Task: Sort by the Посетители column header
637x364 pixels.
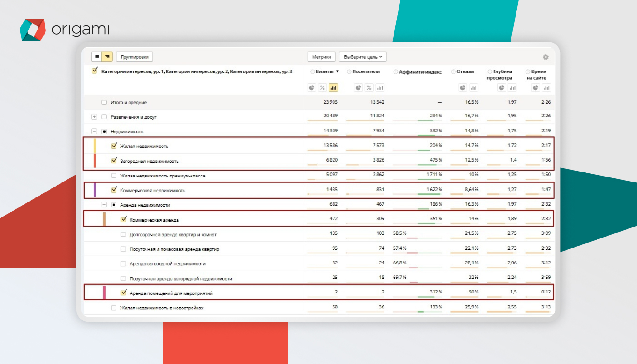Action: (366, 72)
